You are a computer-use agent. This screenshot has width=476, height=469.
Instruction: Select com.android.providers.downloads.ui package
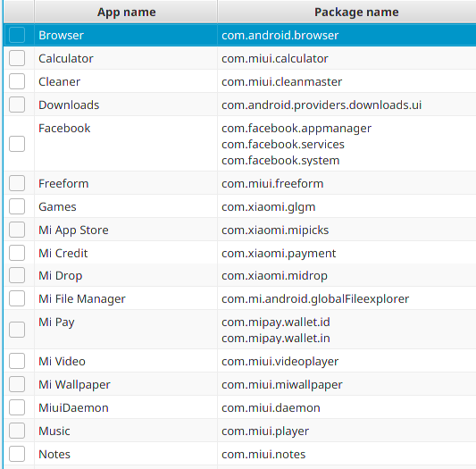click(322, 105)
